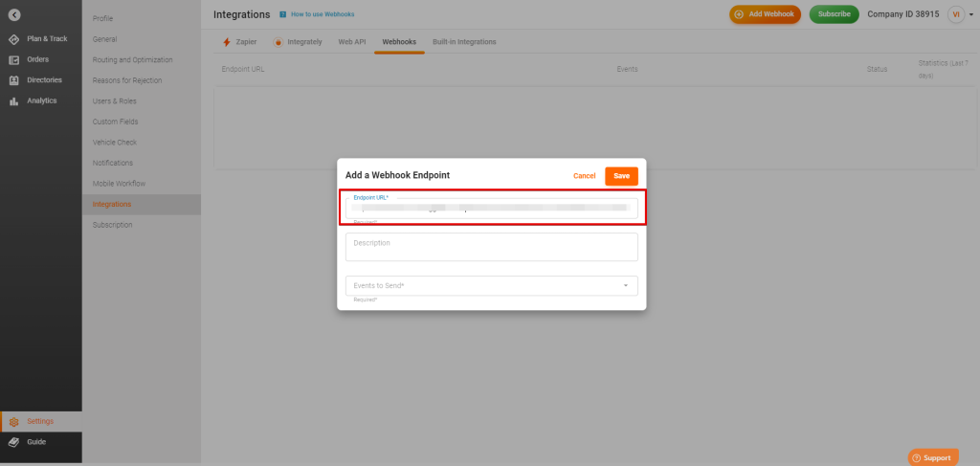This screenshot has height=466, width=980.
Task: Open the user account dropdown arrow
Action: pyautogui.click(x=971, y=15)
